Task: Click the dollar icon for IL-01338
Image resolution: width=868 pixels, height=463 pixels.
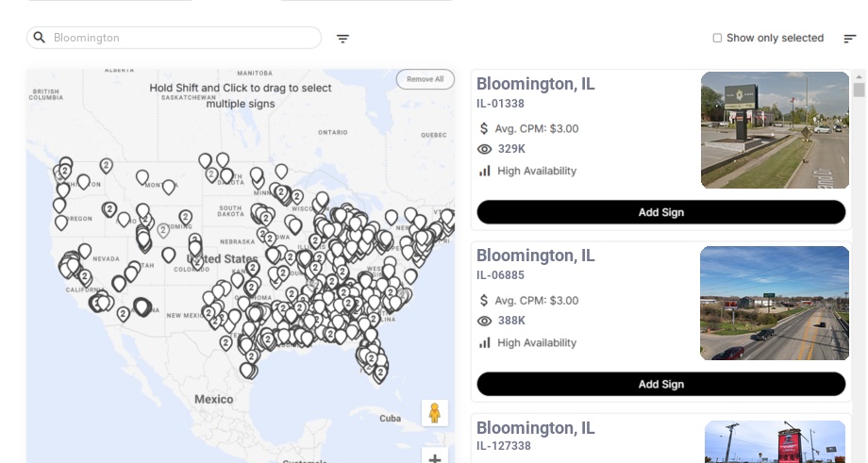Action: tap(485, 128)
